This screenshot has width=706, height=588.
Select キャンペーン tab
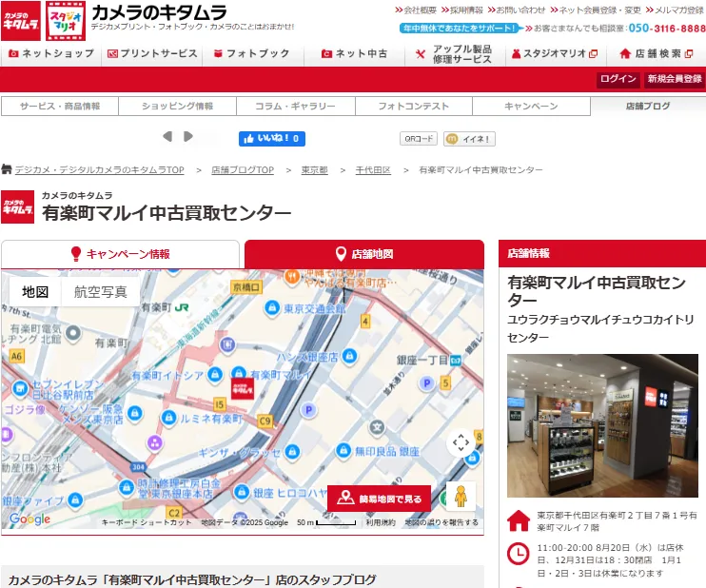531,107
